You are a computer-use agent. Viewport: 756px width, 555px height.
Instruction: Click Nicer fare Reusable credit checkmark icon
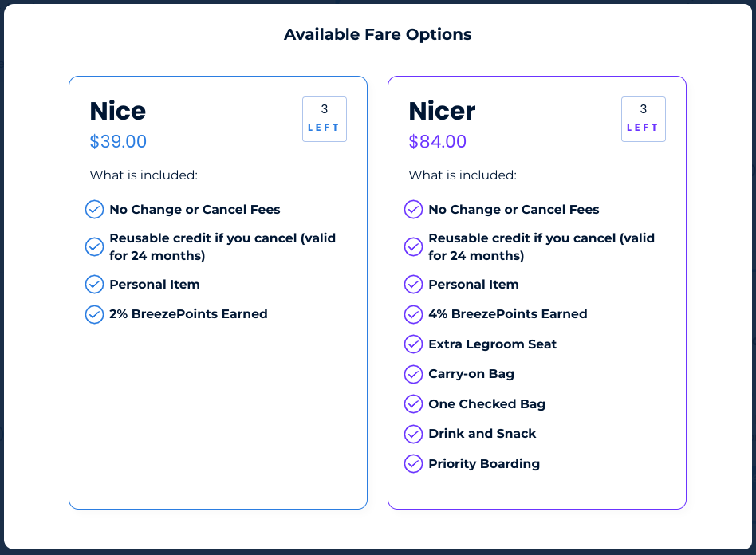pos(413,247)
